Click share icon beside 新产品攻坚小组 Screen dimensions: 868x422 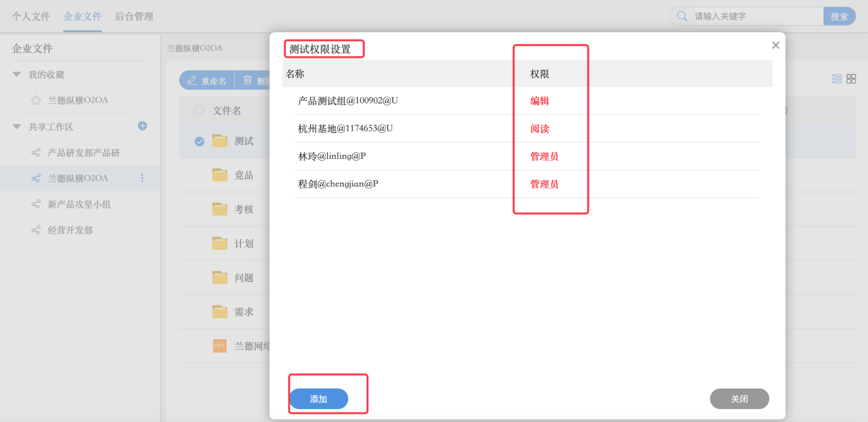(x=36, y=204)
